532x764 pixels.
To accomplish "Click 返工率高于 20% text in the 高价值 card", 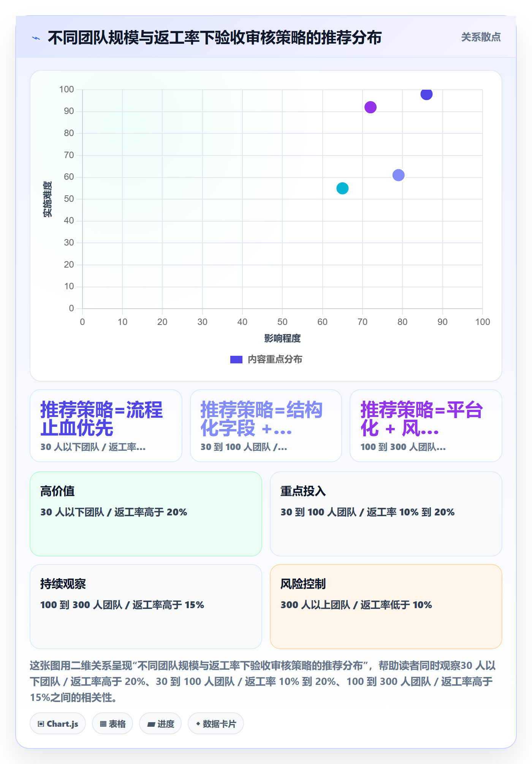I will tap(151, 512).
